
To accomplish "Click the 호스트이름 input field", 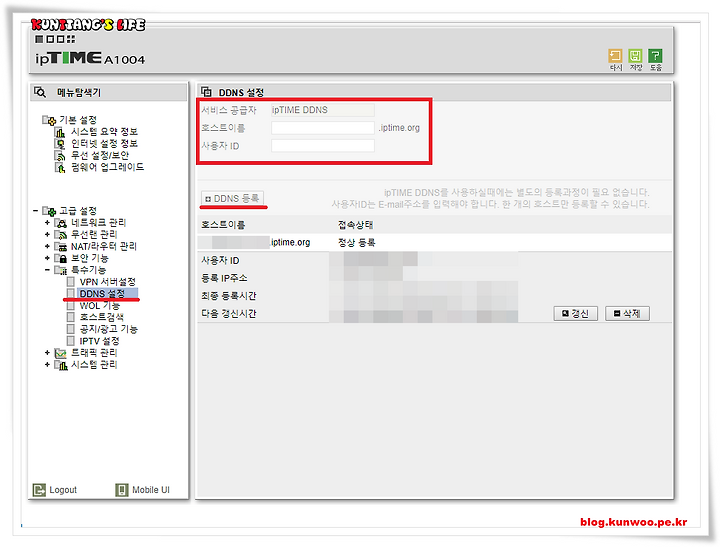I will 323,128.
